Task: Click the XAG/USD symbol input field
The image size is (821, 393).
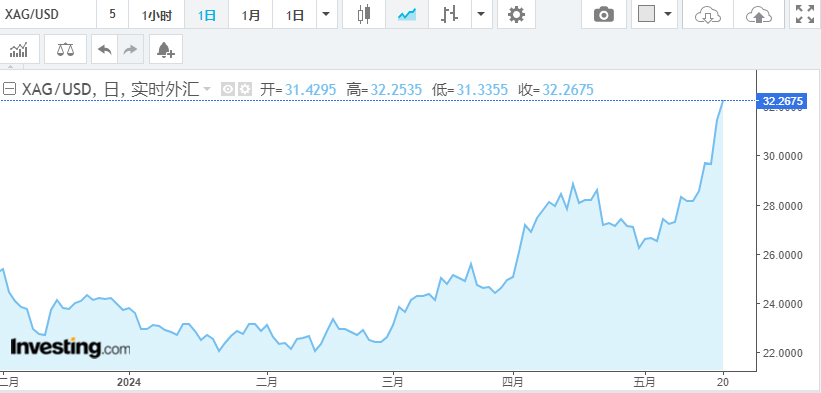Action: [47, 14]
